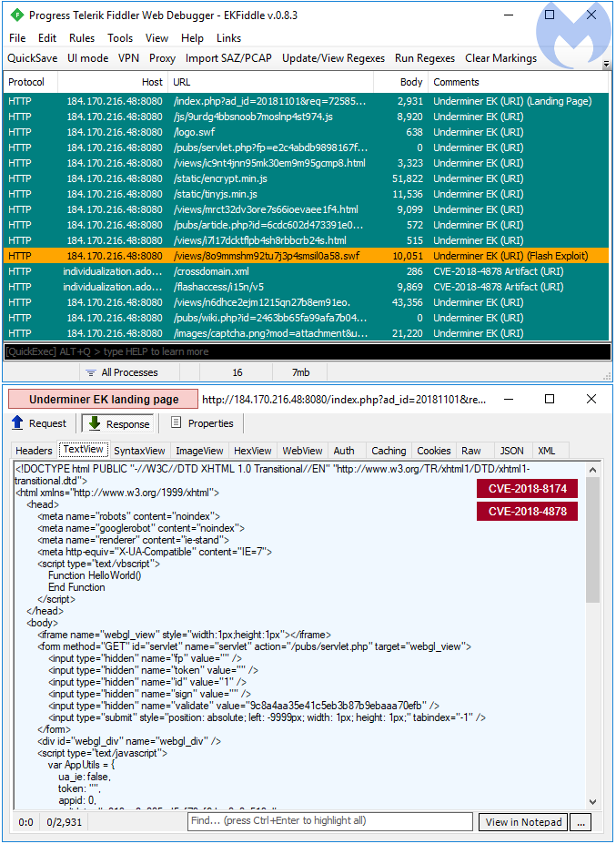The height and width of the screenshot is (844, 616).
Task: Open the File menu
Action: click(x=17, y=38)
